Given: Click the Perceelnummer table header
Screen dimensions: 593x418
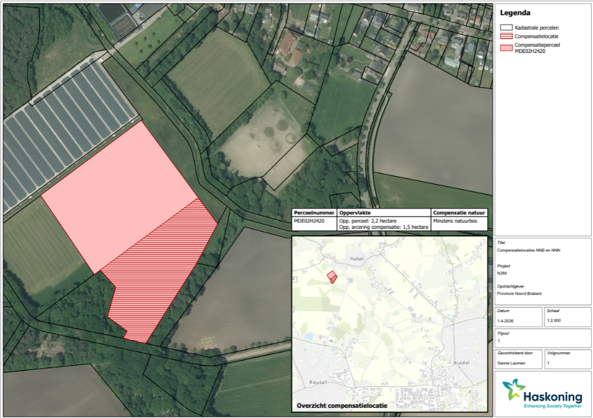Looking at the screenshot, I should (x=314, y=213).
